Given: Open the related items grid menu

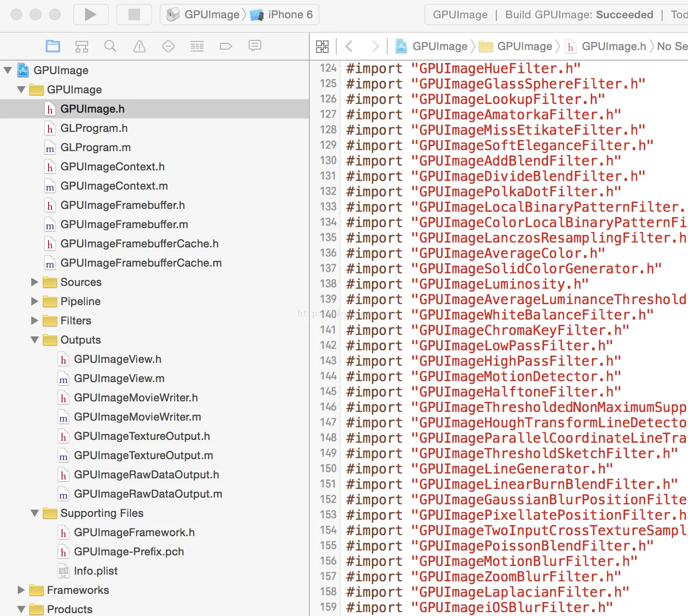Looking at the screenshot, I should 322,46.
